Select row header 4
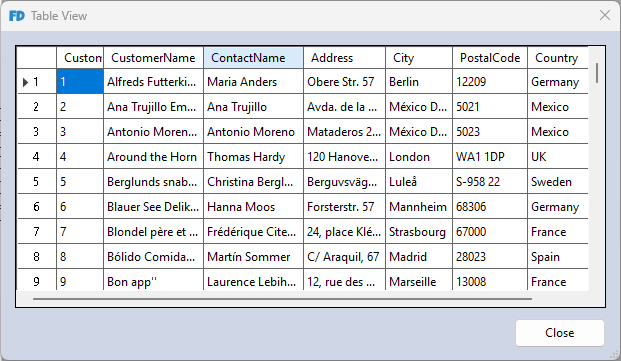 [37, 157]
